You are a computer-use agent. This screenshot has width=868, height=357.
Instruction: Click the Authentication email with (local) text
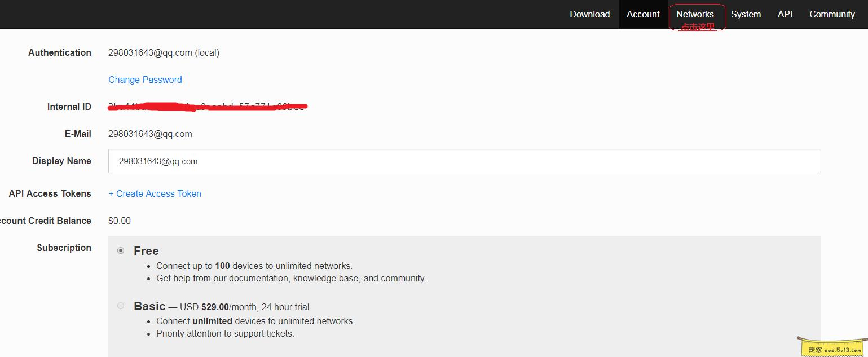tap(164, 52)
